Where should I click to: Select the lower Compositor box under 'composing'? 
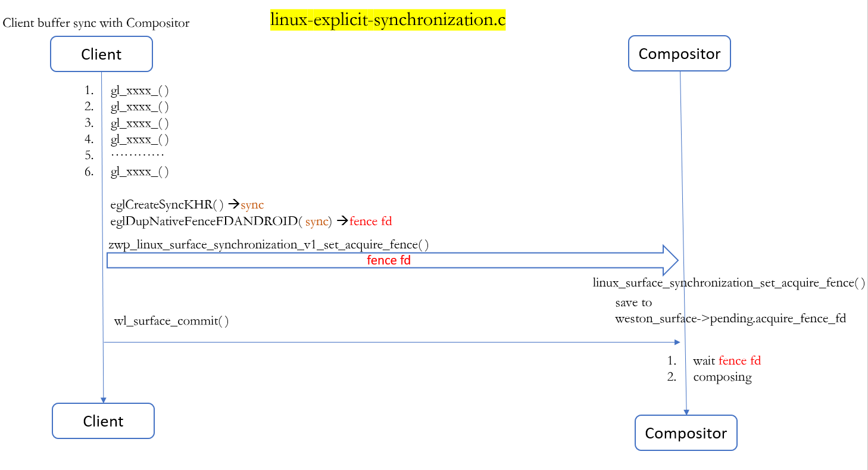click(x=686, y=433)
